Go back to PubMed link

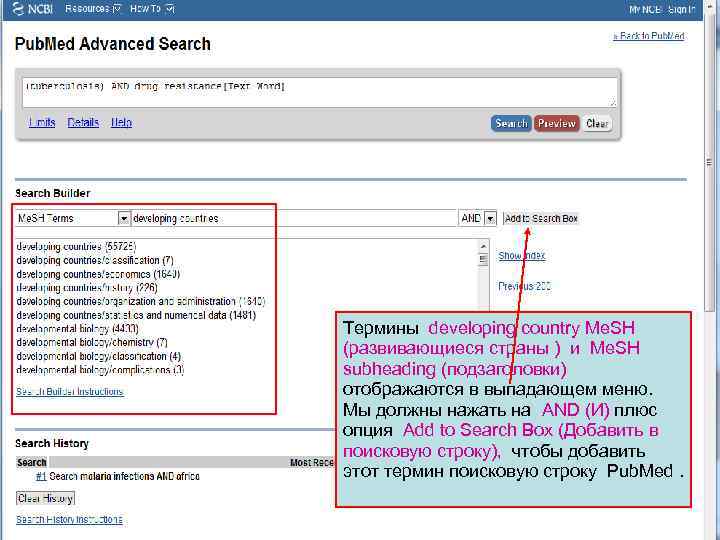(649, 36)
